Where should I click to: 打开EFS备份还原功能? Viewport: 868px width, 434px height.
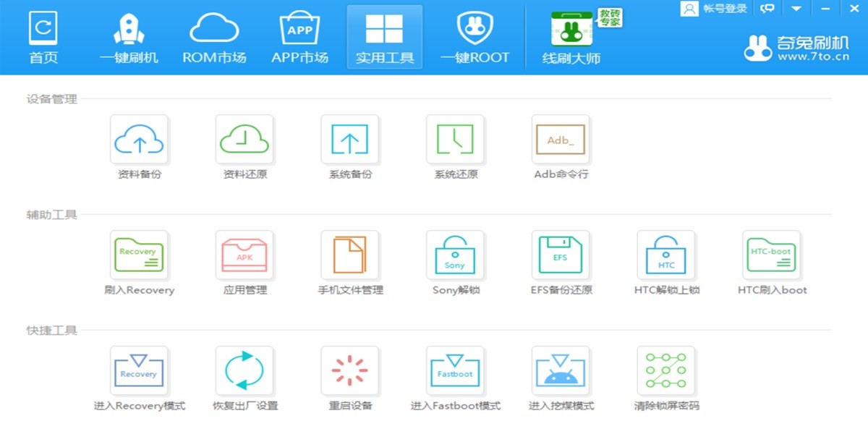[561, 255]
